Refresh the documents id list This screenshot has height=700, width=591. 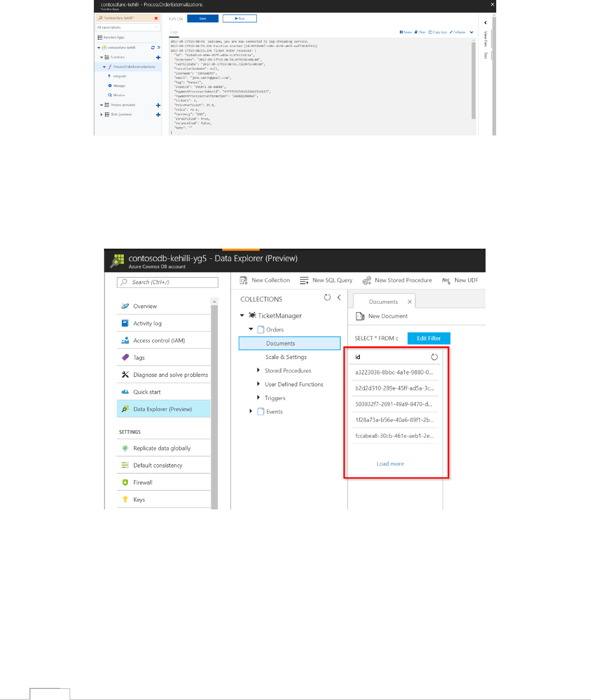point(434,357)
